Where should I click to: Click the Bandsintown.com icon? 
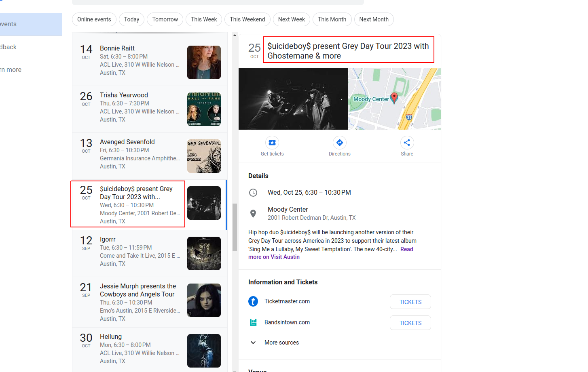[253, 322]
